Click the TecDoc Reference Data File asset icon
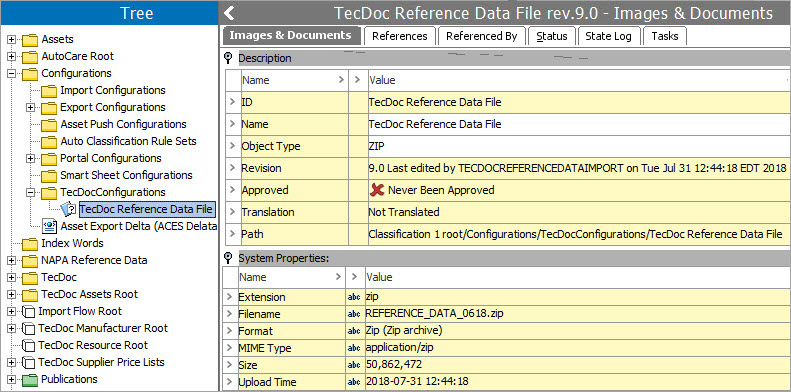 point(68,209)
